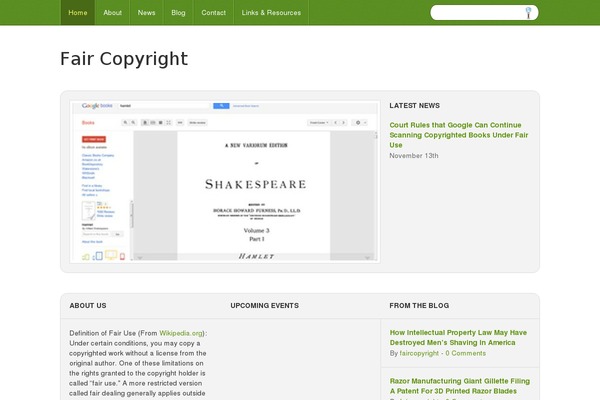Click the ABOUT US heading
The image size is (600, 400).
[88, 305]
